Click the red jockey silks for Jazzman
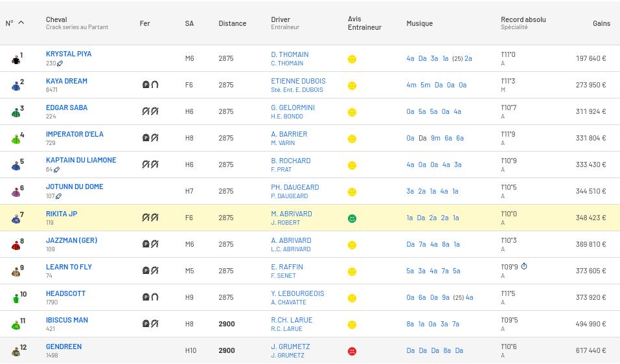This screenshot has width=620, height=364. [x=16, y=245]
